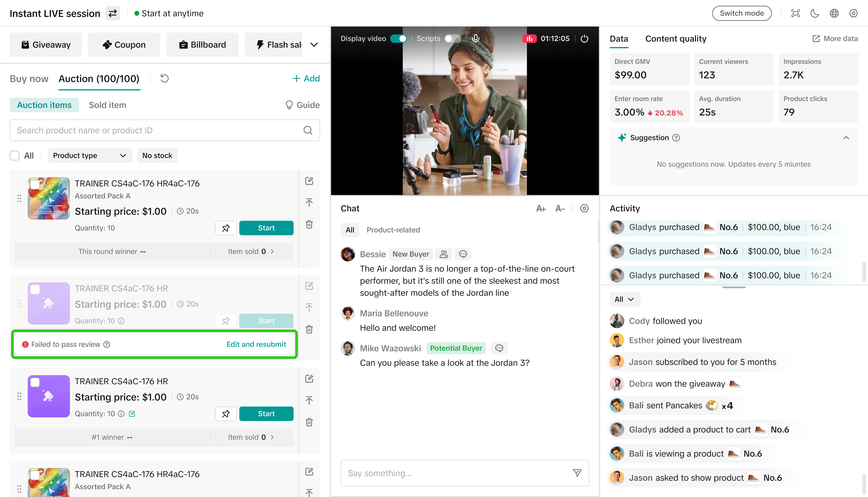The image size is (868, 497).
Task: Enable the Scripts switch
Action: coord(453,38)
